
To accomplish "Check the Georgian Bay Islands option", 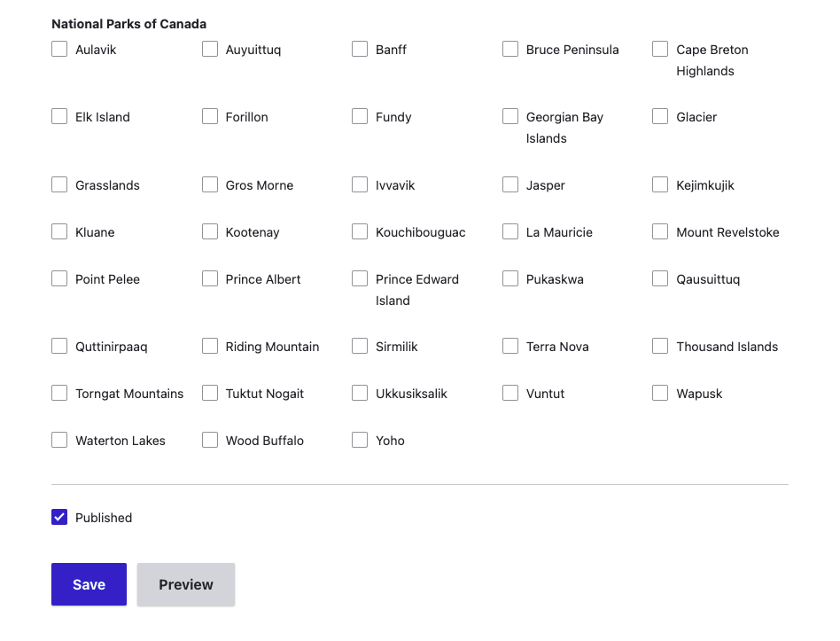I will tap(510, 117).
